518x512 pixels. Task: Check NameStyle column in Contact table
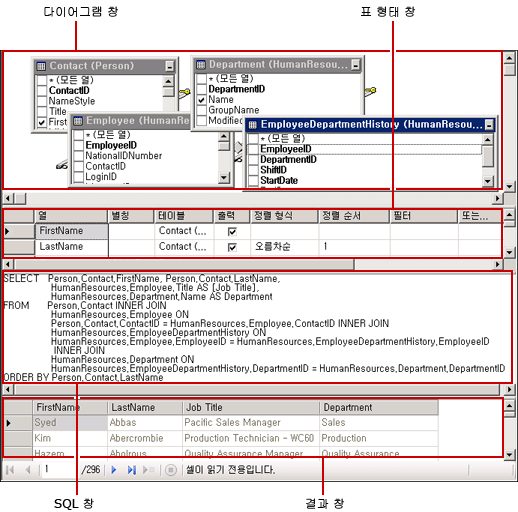pos(42,101)
